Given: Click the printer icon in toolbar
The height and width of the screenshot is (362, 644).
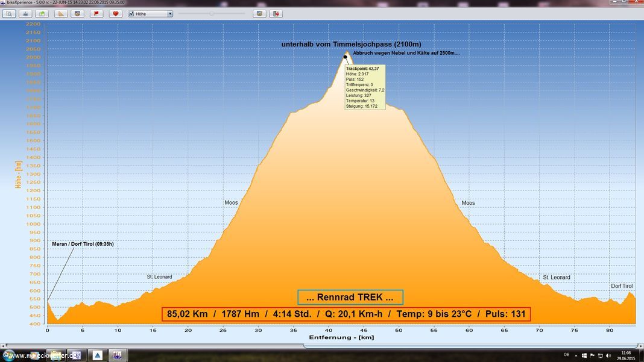Looking at the screenshot, I should click(x=26, y=13).
